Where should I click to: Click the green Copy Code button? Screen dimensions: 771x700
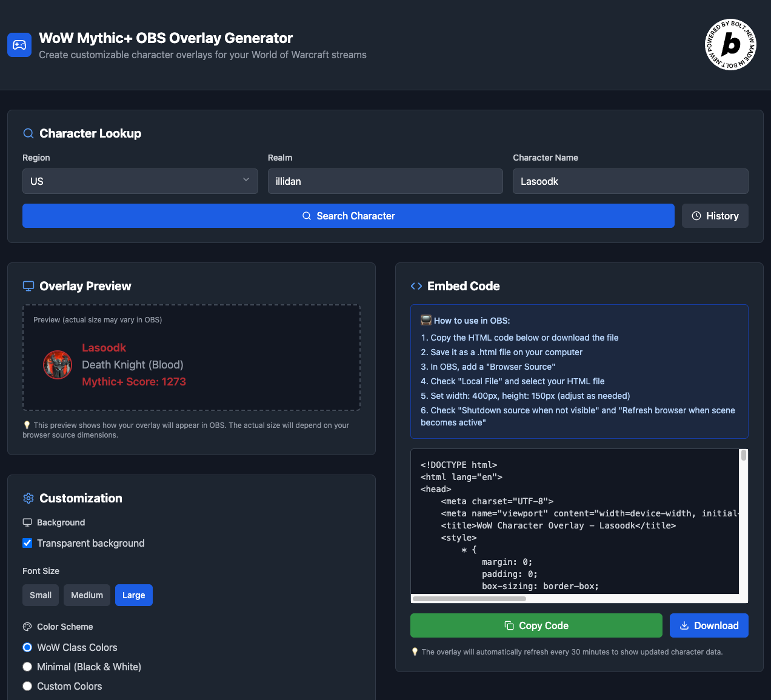tap(536, 625)
